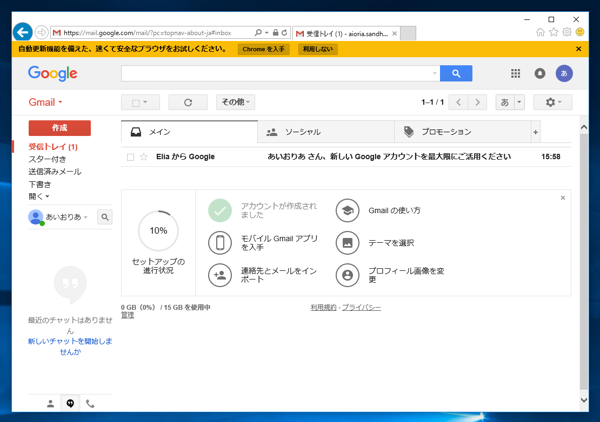Open phone calls icon at bottom
600x422 pixels.
pyautogui.click(x=90, y=404)
